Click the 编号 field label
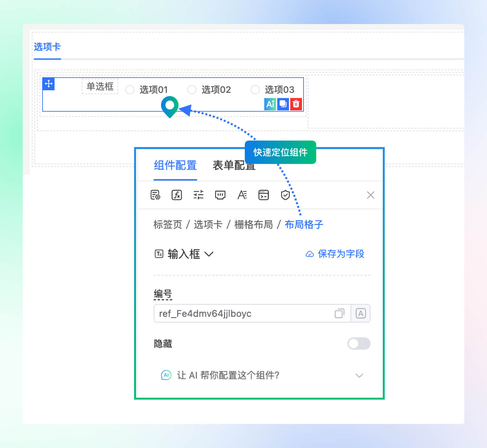487x448 pixels. click(x=163, y=294)
